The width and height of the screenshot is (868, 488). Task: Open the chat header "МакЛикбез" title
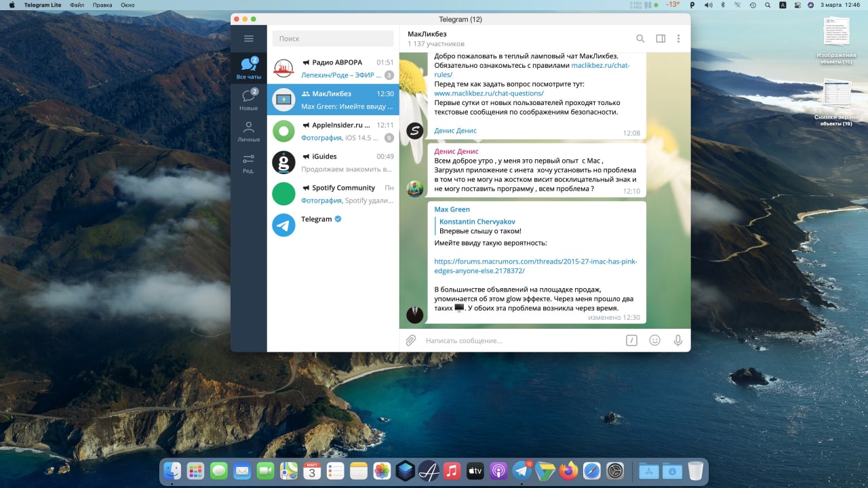427,34
